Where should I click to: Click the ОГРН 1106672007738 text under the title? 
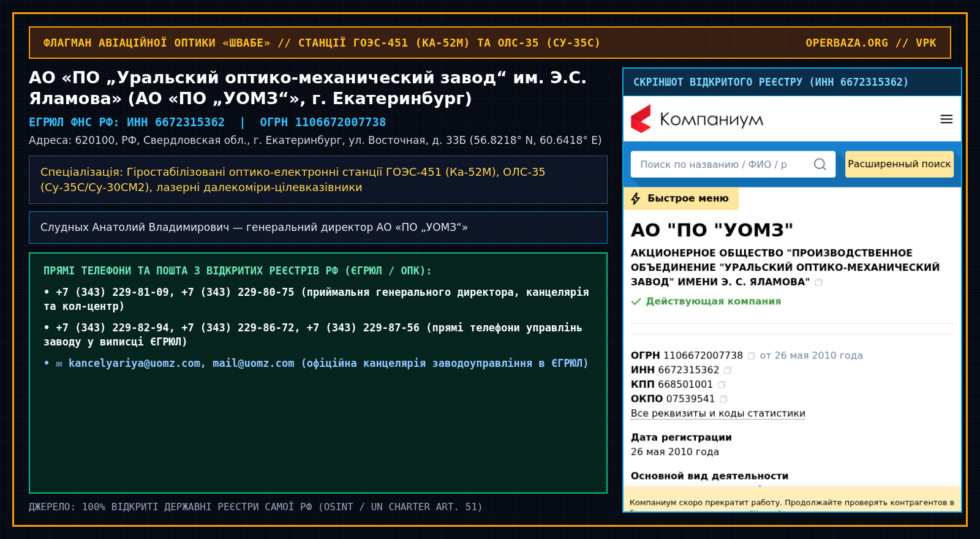(x=323, y=122)
